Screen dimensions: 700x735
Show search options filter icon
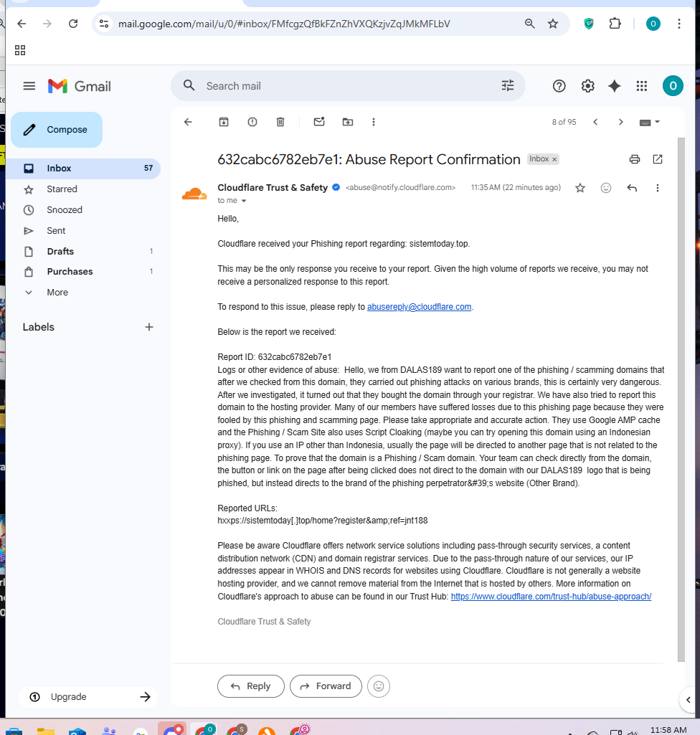pyautogui.click(x=508, y=86)
